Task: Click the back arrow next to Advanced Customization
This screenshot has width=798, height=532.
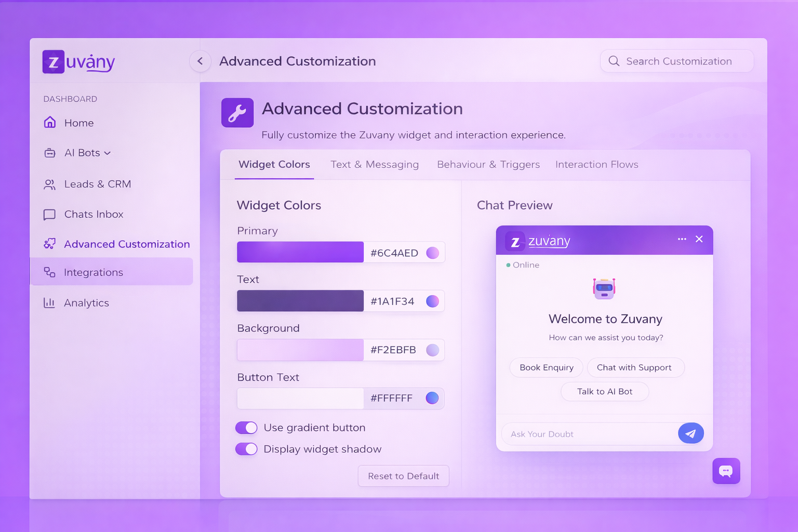Action: pos(200,61)
